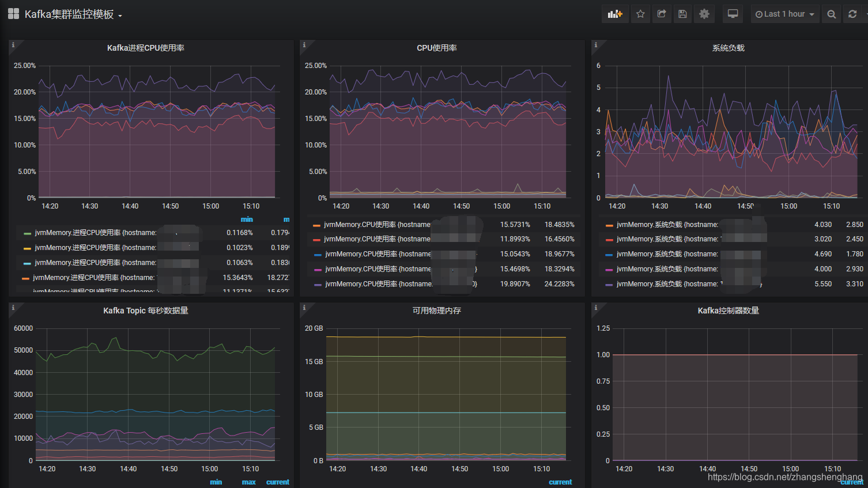Toggle 进程CPU使用率 series with min 0.1023%

pyautogui.click(x=95, y=248)
